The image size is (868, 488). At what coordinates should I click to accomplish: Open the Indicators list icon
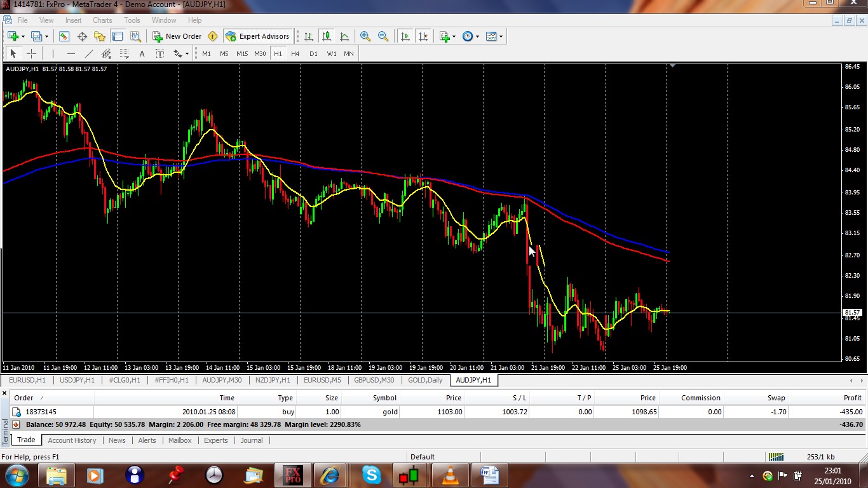[445, 36]
